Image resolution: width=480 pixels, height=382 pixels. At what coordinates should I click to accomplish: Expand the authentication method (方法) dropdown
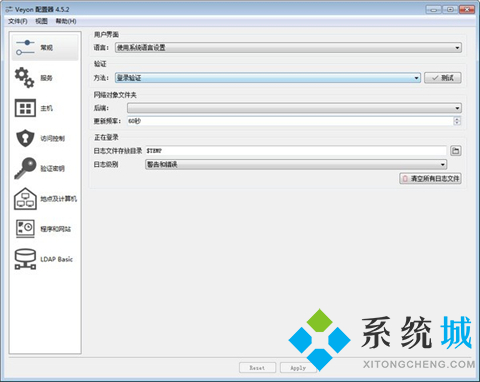[268, 78]
